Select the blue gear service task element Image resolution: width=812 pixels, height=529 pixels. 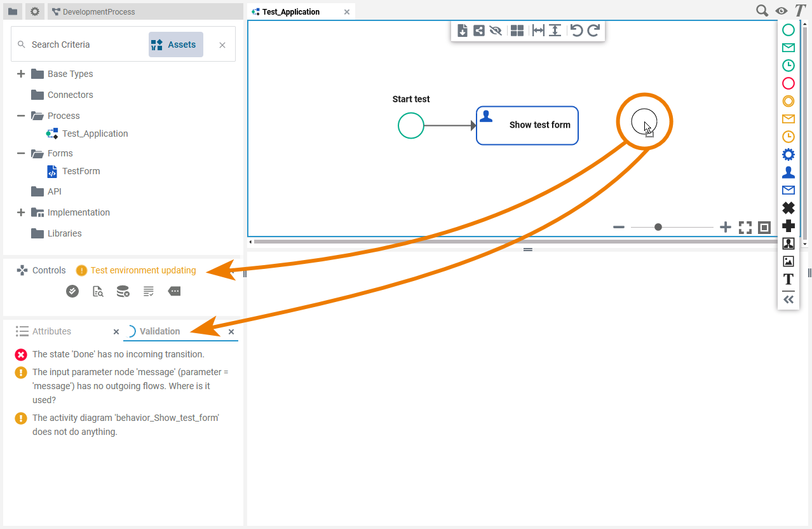[788, 155]
